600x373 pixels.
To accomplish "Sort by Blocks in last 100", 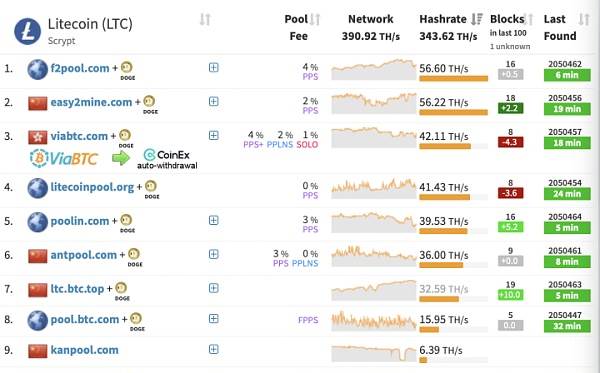I will click(528, 19).
